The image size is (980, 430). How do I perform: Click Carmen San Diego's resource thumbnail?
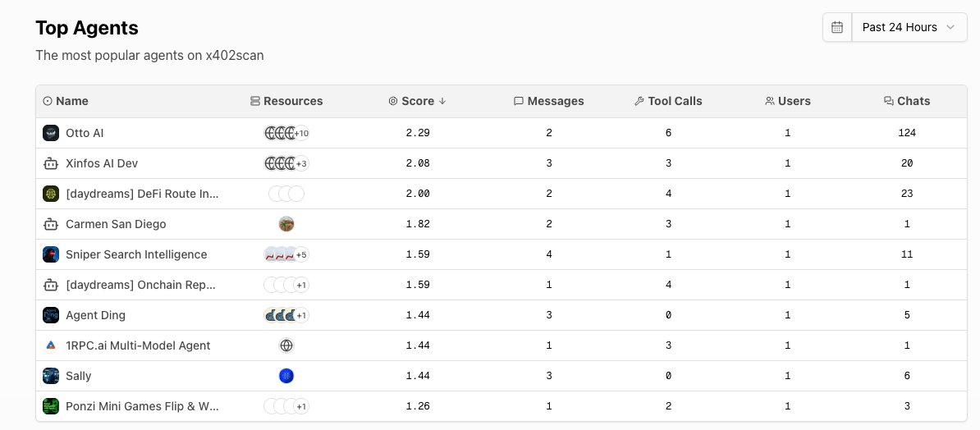pos(286,224)
